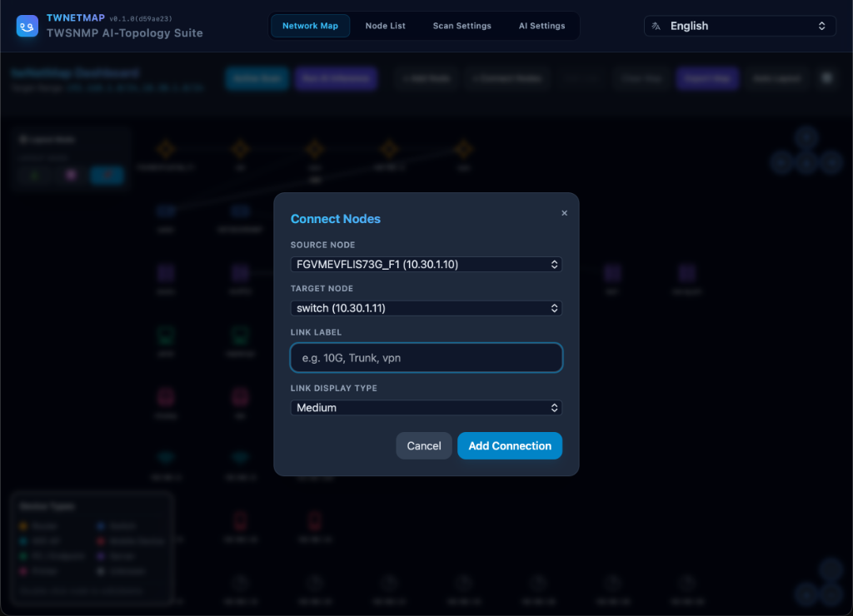Open the AI Settings tab
This screenshot has height=616, width=853.
pos(541,26)
